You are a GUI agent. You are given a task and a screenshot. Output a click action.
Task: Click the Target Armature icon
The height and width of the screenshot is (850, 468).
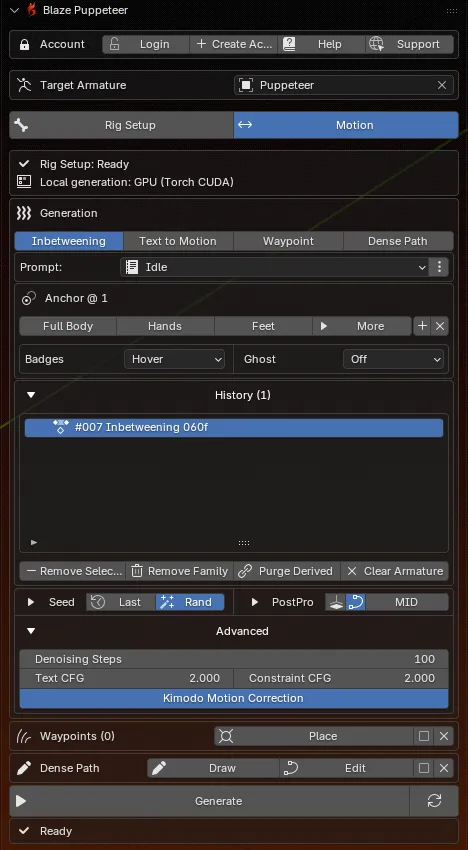24,85
